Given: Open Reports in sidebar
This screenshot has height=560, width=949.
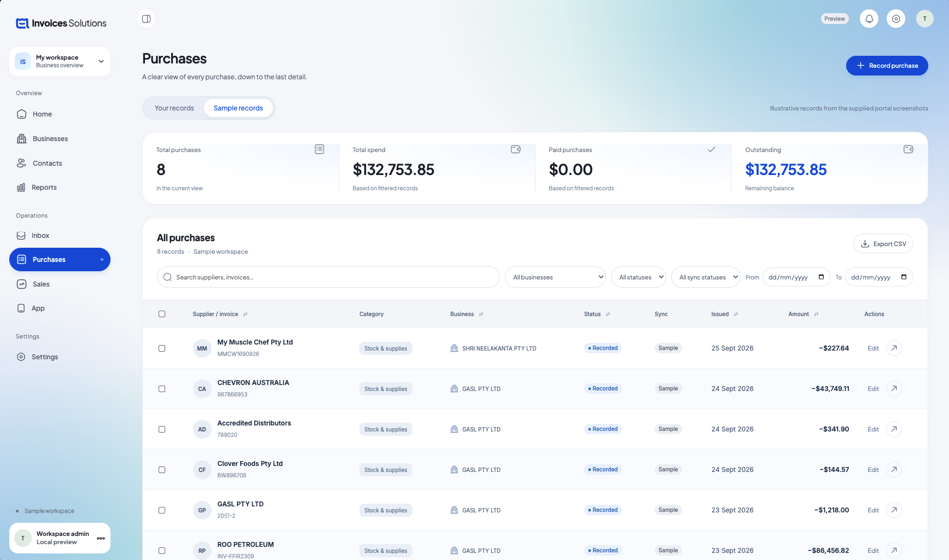Looking at the screenshot, I should coord(60,188).
